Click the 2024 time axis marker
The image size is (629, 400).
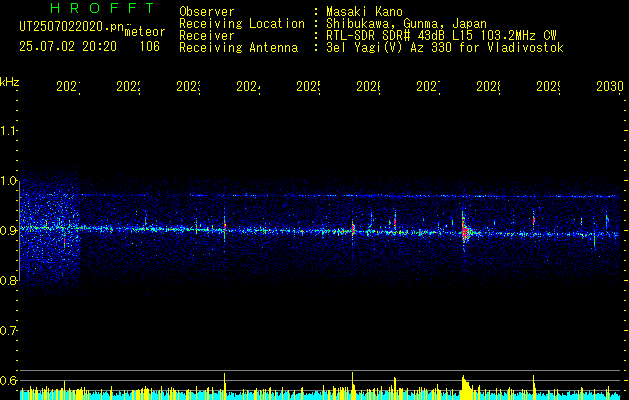pos(248,86)
